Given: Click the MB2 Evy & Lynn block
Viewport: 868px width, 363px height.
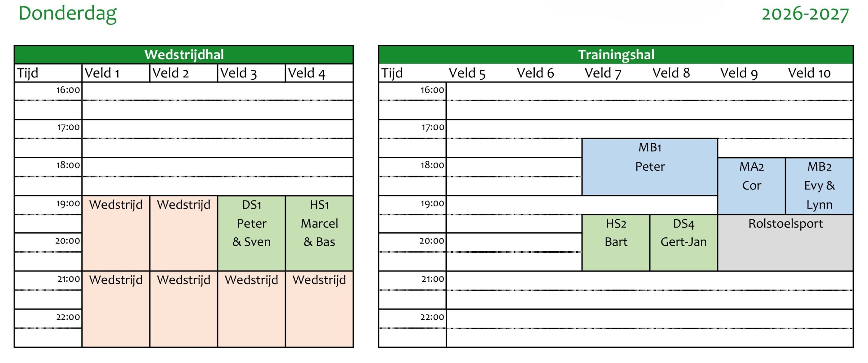Looking at the screenshot, I should tap(819, 186).
